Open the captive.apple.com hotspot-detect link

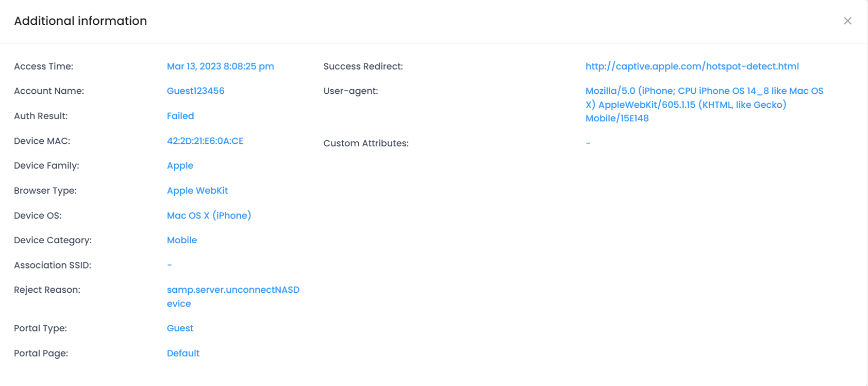[692, 66]
